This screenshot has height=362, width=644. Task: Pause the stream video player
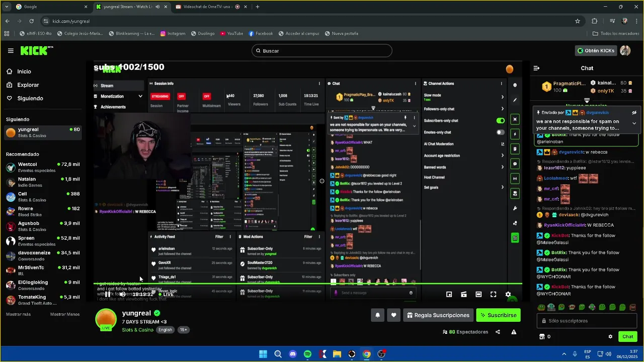click(107, 294)
